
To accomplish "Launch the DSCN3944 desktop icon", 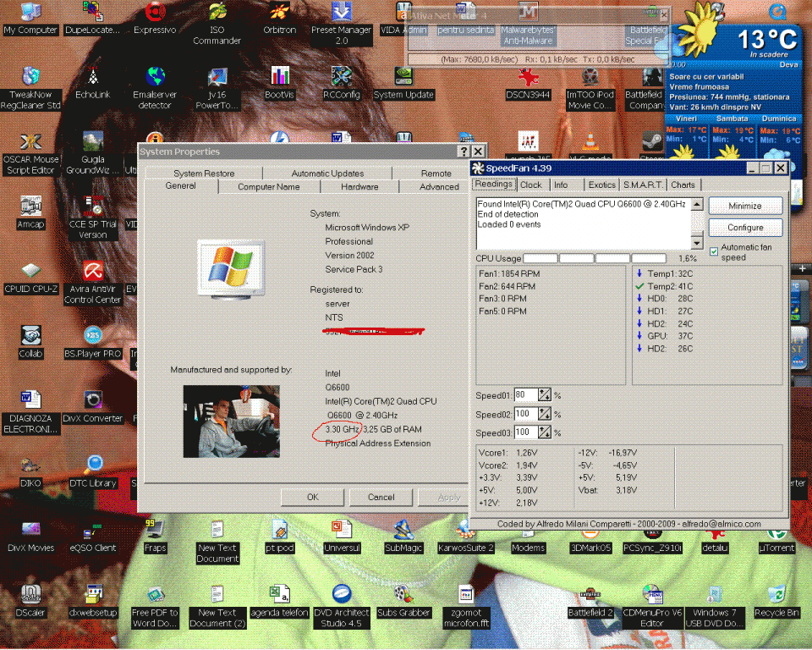I will (x=528, y=84).
